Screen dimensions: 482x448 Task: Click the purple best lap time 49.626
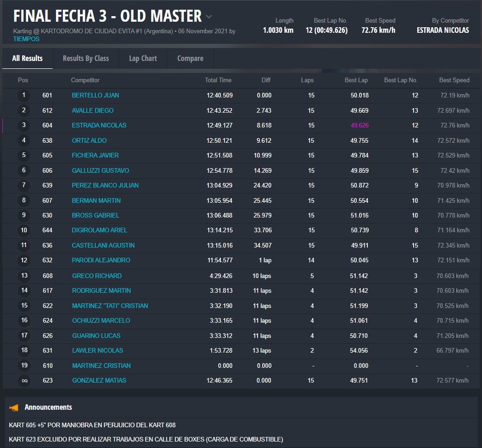coord(359,126)
